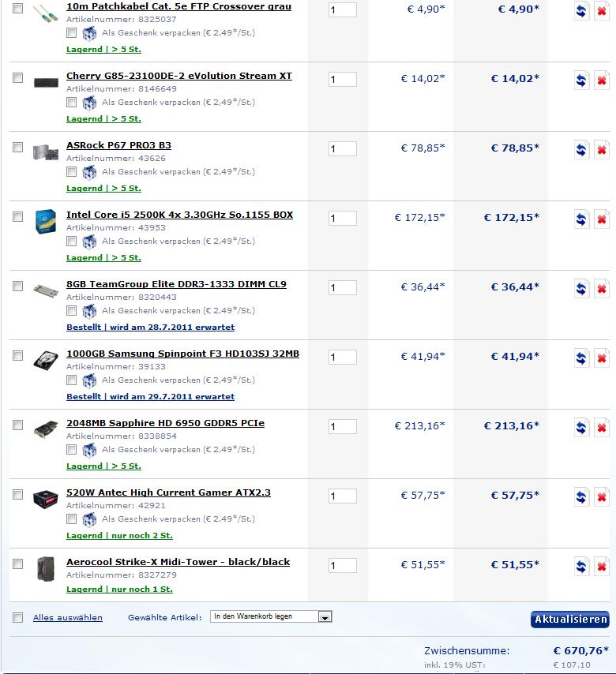This screenshot has width=616, height=674.
Task: Click the Aerocool Strike-X case thumbnail
Action: tap(46, 569)
